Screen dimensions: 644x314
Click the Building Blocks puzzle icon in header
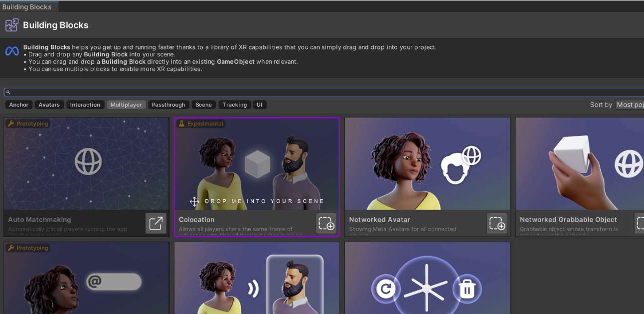12,25
